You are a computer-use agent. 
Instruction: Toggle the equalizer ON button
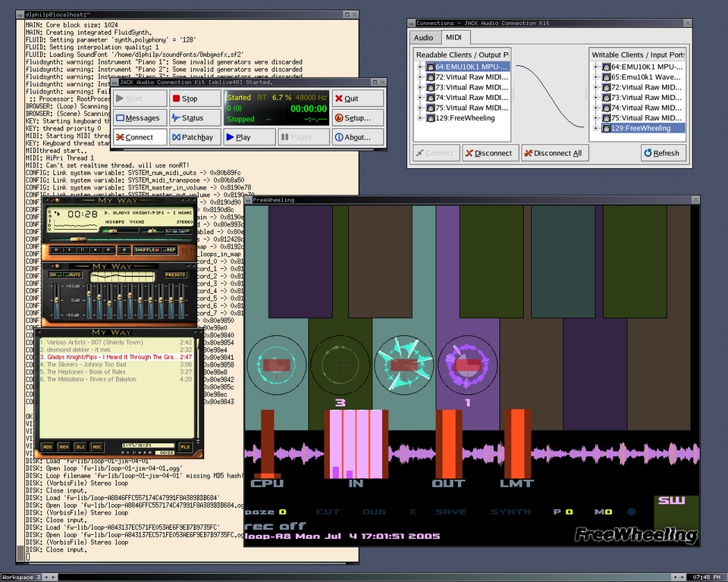(55, 274)
